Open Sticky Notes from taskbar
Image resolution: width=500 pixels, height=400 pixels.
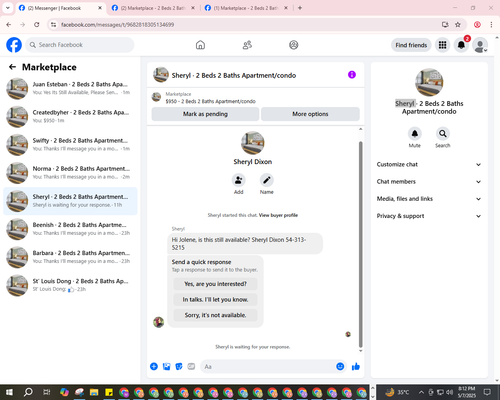[109, 392]
